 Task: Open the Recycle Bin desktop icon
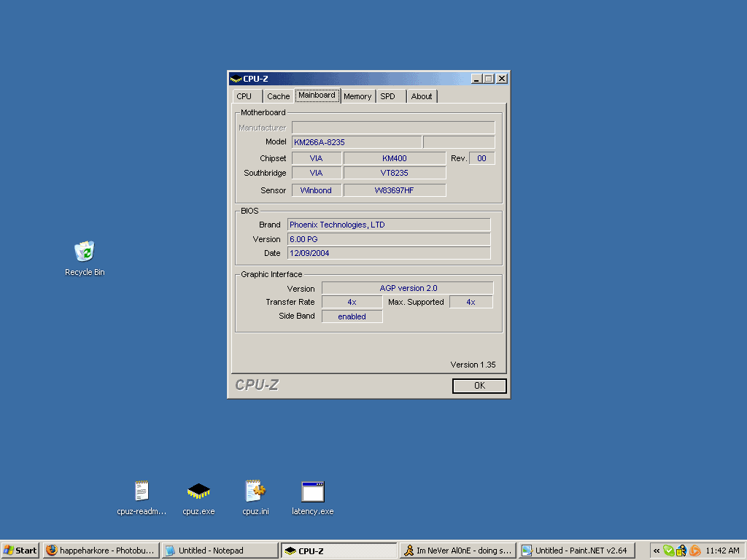85,252
